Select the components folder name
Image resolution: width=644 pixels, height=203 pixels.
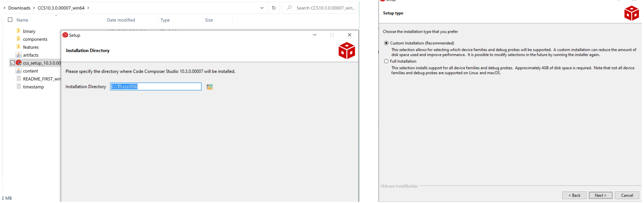(x=35, y=39)
